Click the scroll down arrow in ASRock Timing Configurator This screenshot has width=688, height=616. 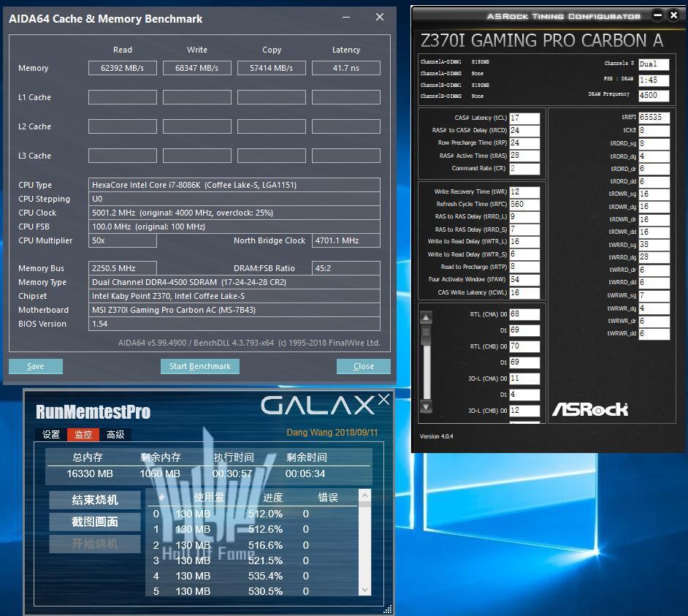click(426, 407)
